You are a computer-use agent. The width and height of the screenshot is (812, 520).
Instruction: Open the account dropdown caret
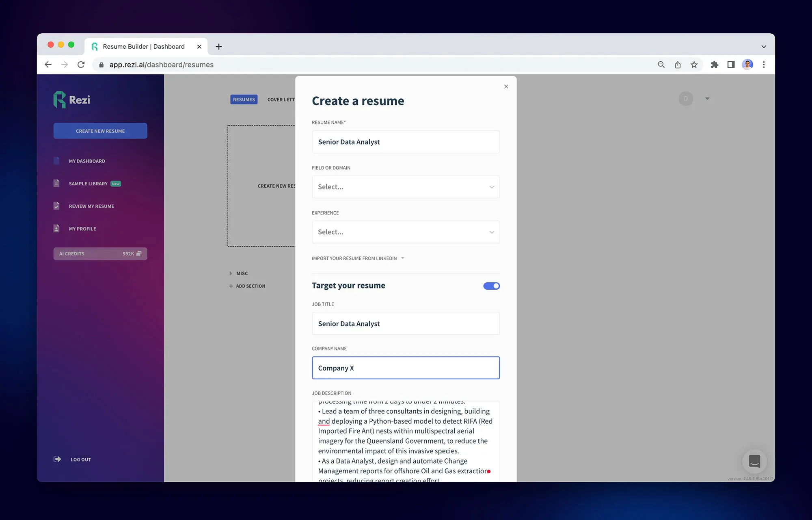tap(707, 99)
